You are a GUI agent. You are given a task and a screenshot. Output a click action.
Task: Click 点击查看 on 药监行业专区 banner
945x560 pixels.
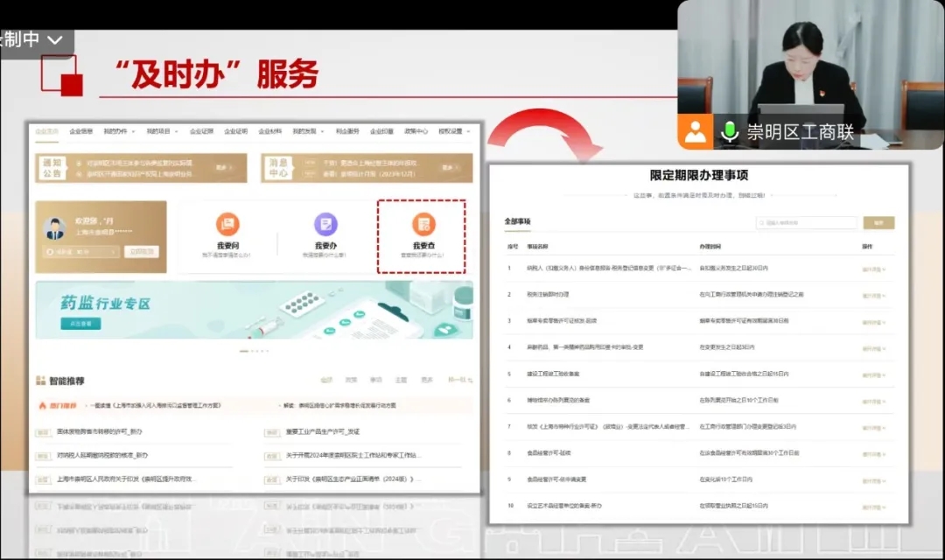tap(80, 324)
